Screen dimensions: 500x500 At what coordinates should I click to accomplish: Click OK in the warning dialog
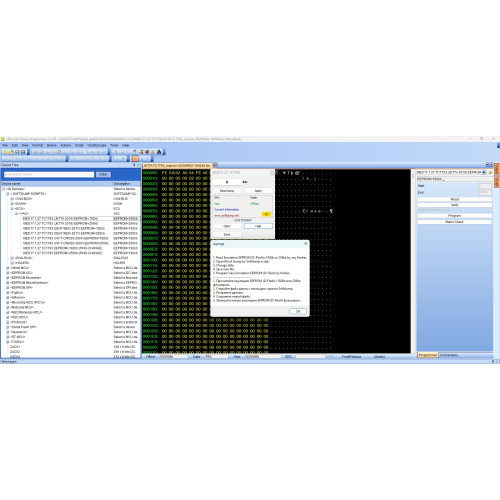coord(298,311)
